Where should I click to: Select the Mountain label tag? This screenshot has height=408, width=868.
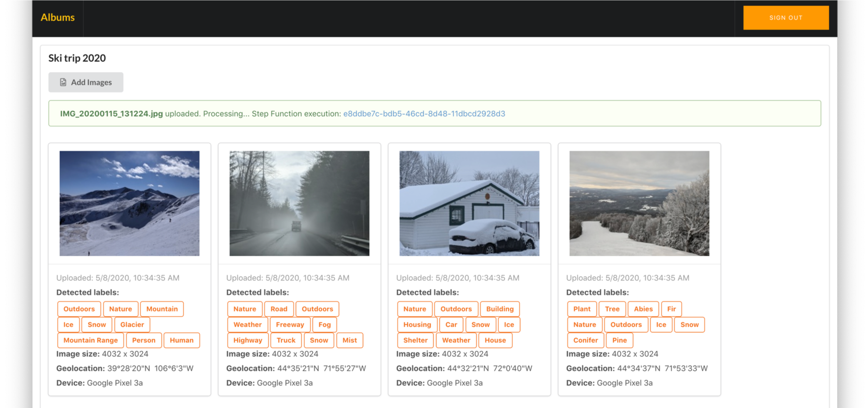pyautogui.click(x=162, y=309)
